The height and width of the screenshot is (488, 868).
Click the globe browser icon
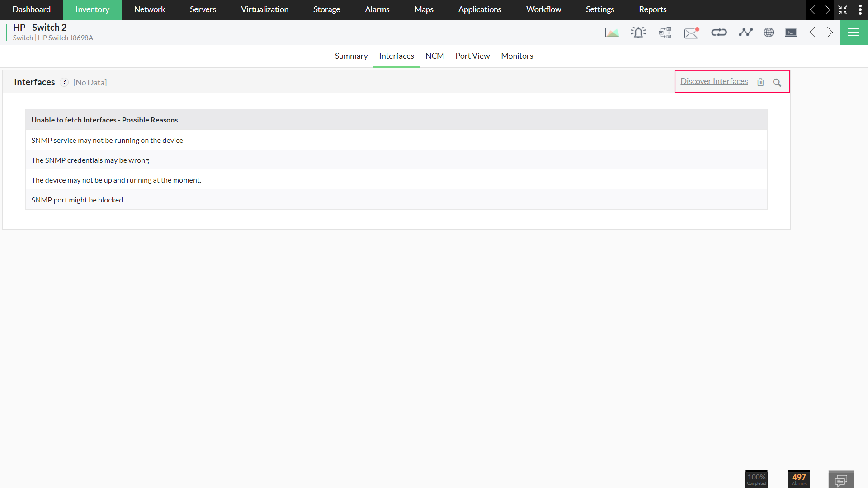(769, 33)
